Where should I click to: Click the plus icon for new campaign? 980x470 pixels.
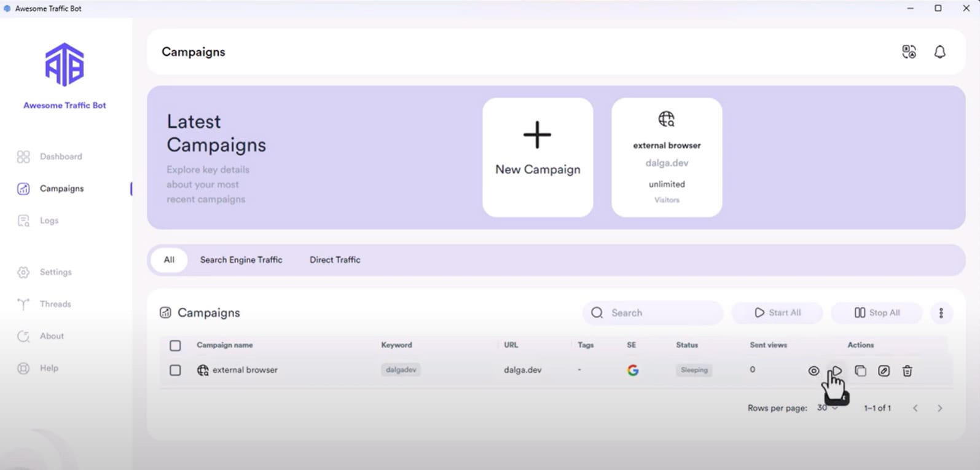click(x=537, y=135)
